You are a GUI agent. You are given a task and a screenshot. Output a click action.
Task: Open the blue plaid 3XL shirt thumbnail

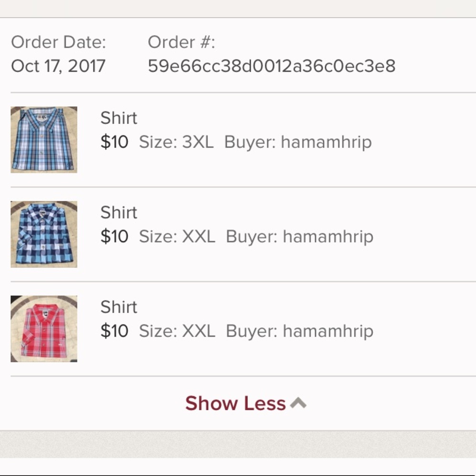43,139
